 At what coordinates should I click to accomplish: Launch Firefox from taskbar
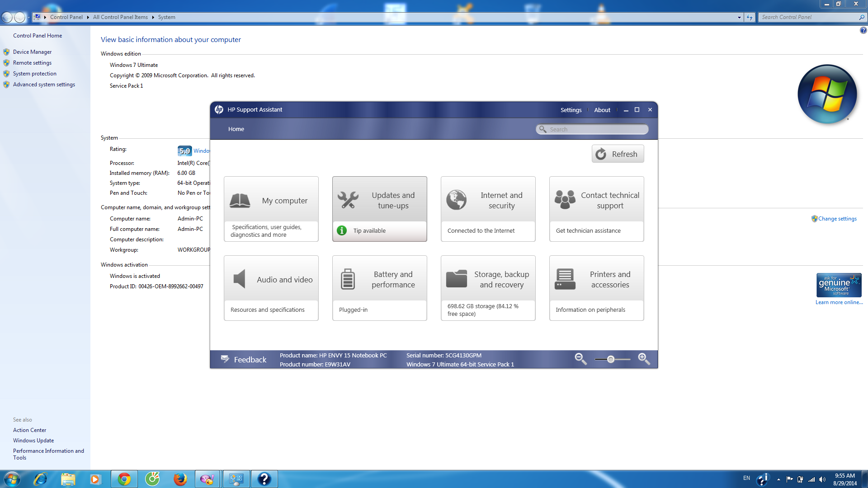pyautogui.click(x=180, y=479)
